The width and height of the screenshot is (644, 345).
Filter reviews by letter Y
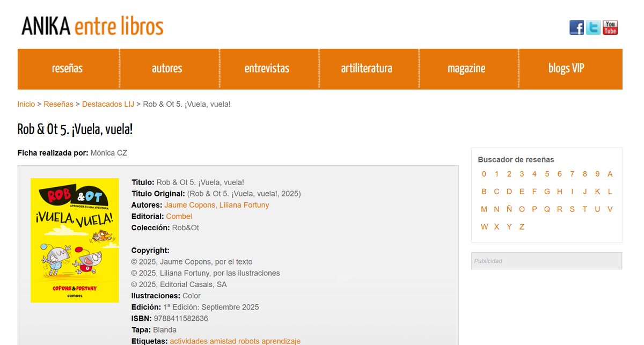pyautogui.click(x=509, y=227)
